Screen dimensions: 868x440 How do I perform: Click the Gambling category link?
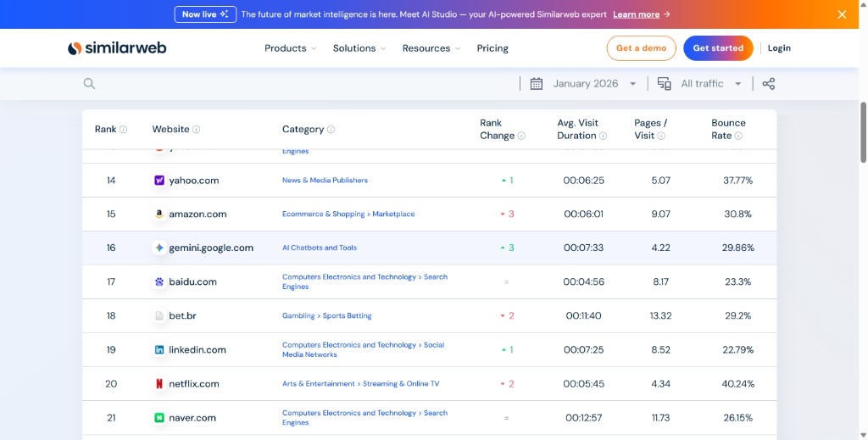[x=298, y=316]
